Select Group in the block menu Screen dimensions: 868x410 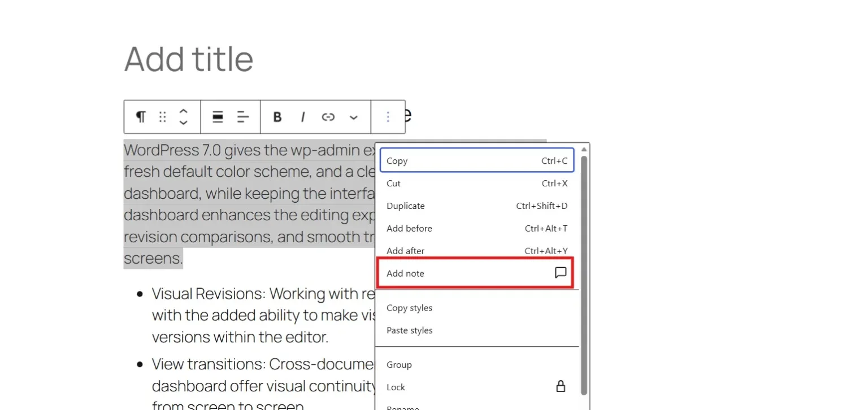[x=477, y=364]
